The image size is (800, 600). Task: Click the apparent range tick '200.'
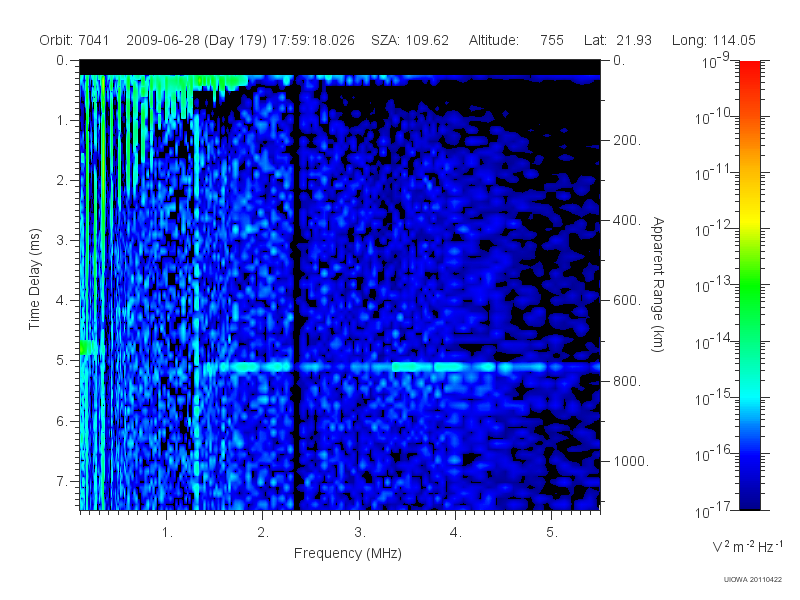[627, 140]
